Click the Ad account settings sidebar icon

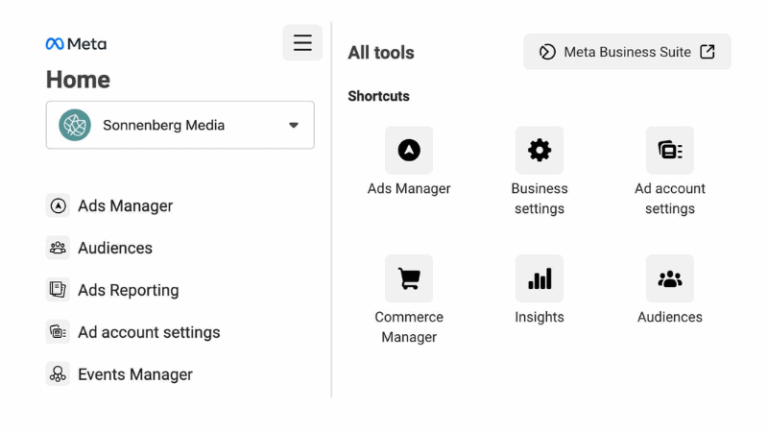58,332
